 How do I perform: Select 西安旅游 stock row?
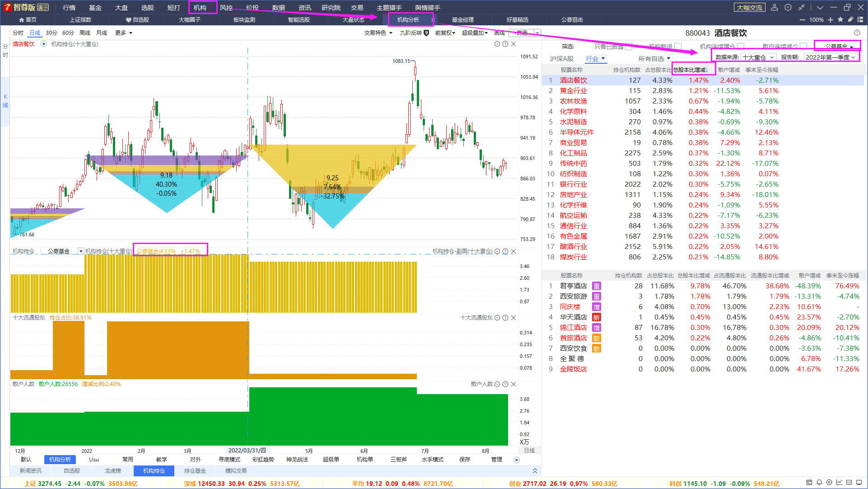703,296
